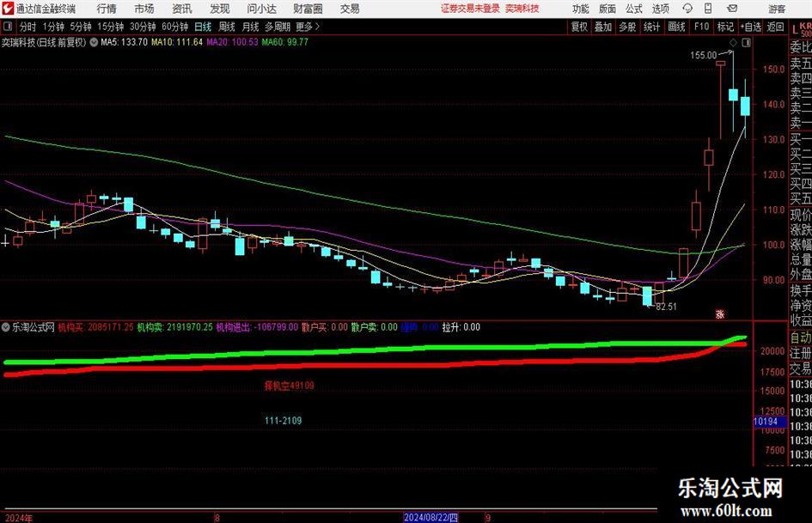Open the F10 company info button
The width and height of the screenshot is (812, 523).
pyautogui.click(x=701, y=27)
